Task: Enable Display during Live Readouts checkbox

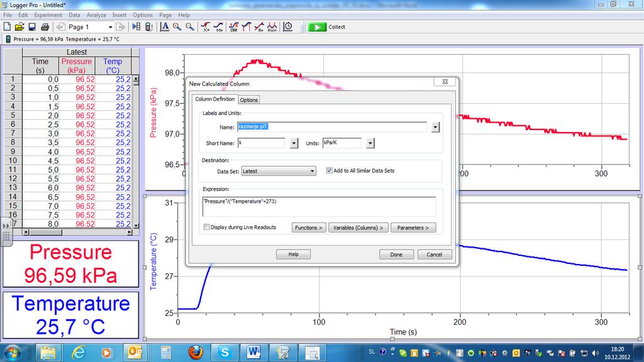Action: tap(206, 227)
